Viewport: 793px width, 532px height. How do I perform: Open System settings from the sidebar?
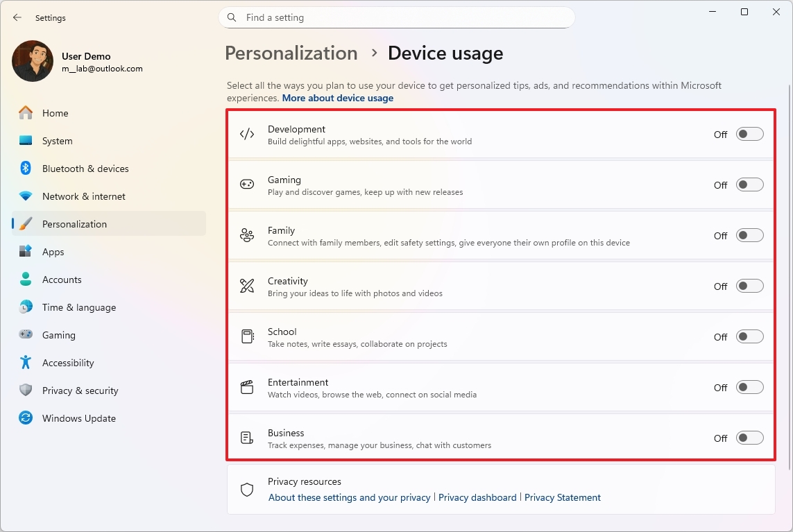(x=26, y=140)
